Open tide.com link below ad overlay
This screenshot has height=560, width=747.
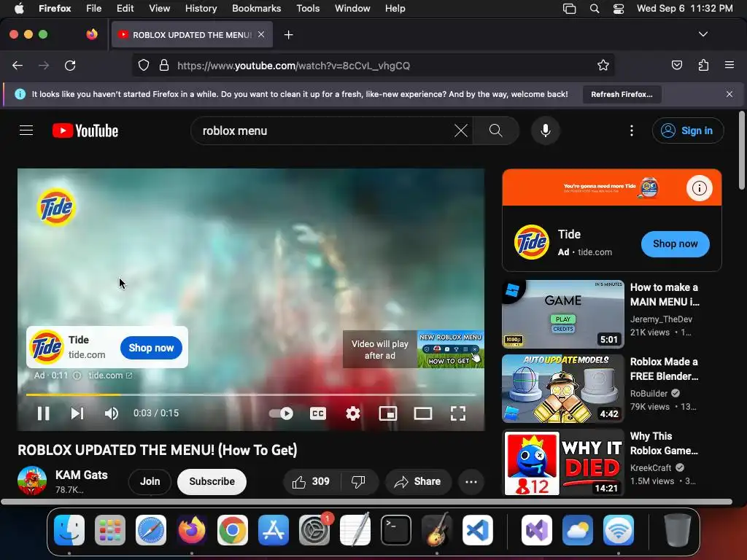(110, 376)
